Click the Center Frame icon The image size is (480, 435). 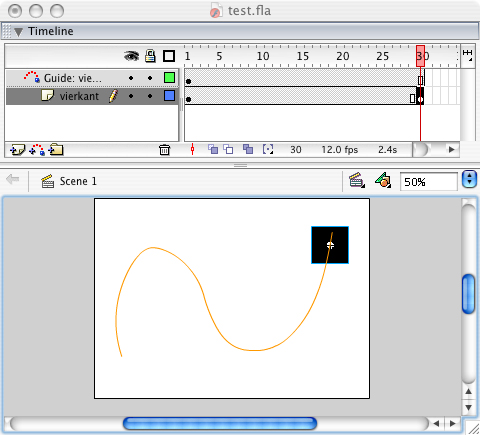coord(192,149)
